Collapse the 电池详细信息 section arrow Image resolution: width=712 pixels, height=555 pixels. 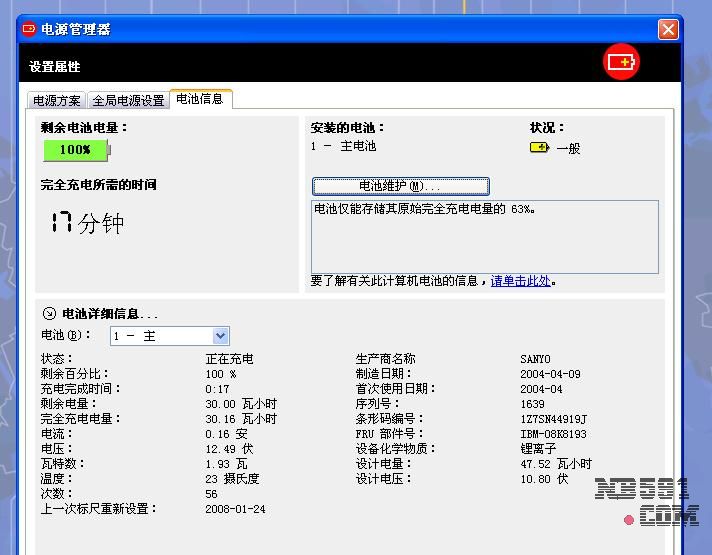[x=49, y=314]
